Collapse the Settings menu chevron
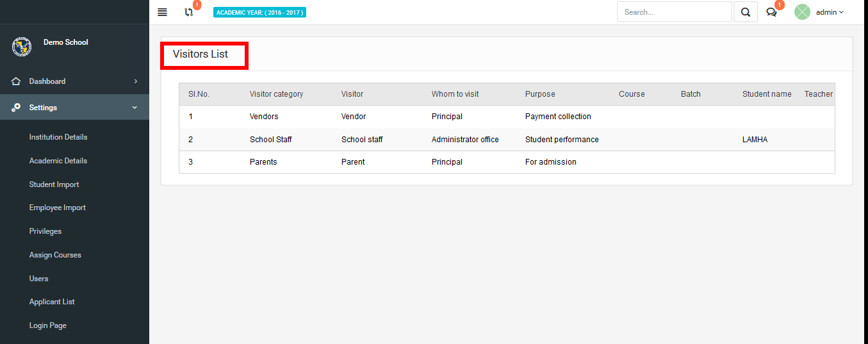The width and height of the screenshot is (868, 344). [135, 108]
